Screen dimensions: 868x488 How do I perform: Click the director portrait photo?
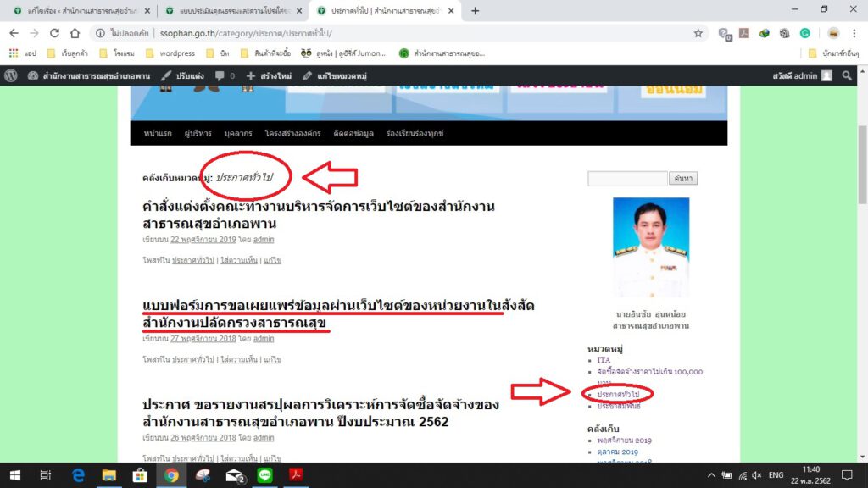[x=651, y=247]
